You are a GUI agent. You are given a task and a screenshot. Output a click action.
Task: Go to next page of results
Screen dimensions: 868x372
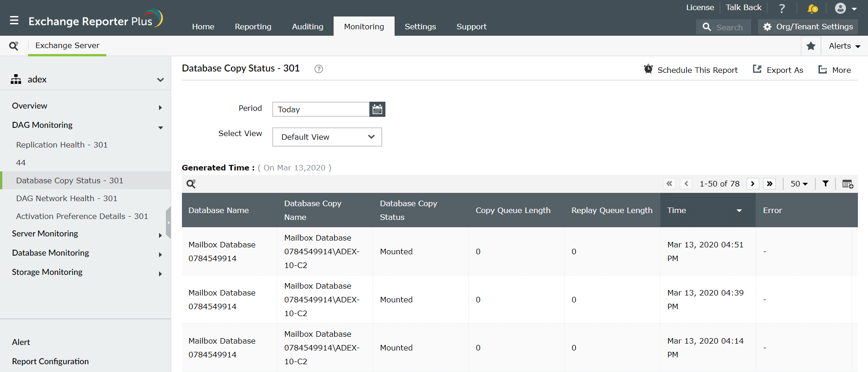753,184
